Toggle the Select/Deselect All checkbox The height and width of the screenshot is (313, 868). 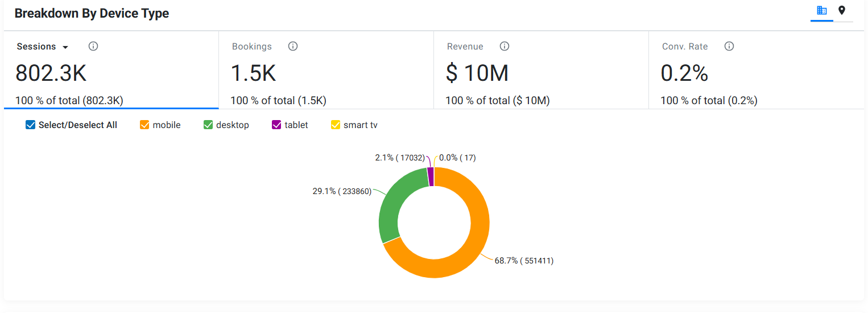(x=31, y=125)
